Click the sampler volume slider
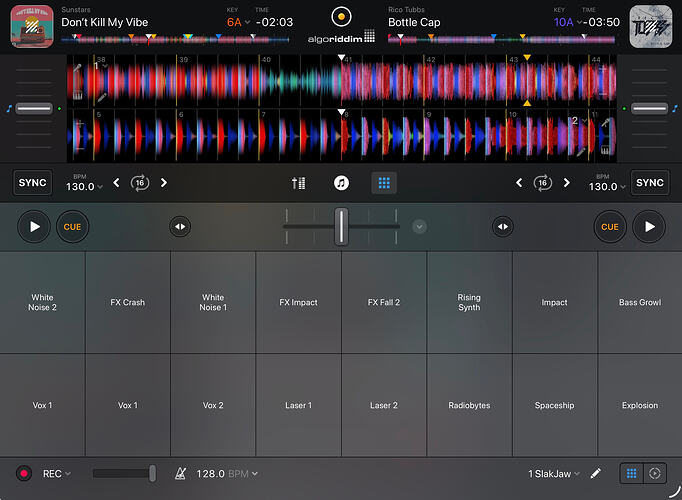The height and width of the screenshot is (500, 682). tap(124, 473)
